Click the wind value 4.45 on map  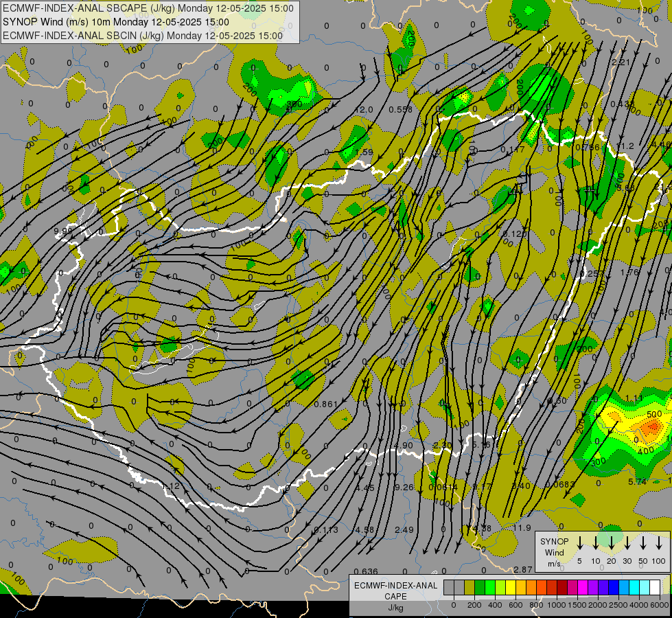(x=364, y=488)
